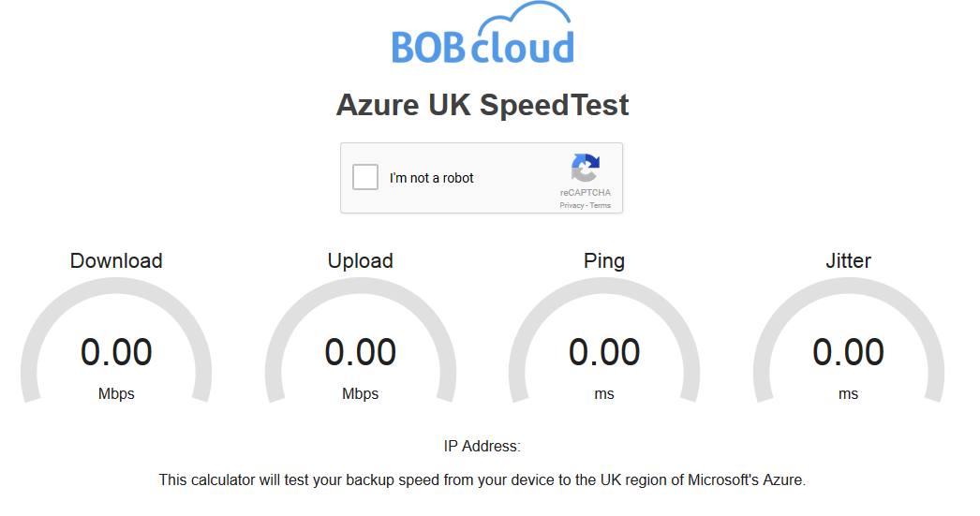
Task: Click the ms unit under Ping
Action: coord(604,394)
